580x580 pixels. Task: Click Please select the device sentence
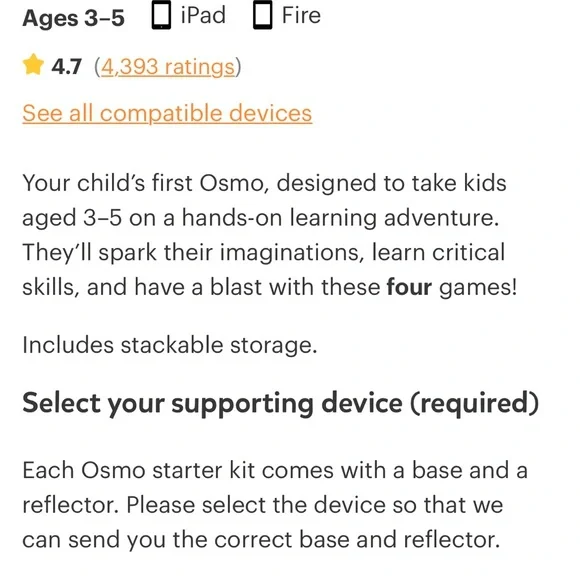tap(315, 505)
